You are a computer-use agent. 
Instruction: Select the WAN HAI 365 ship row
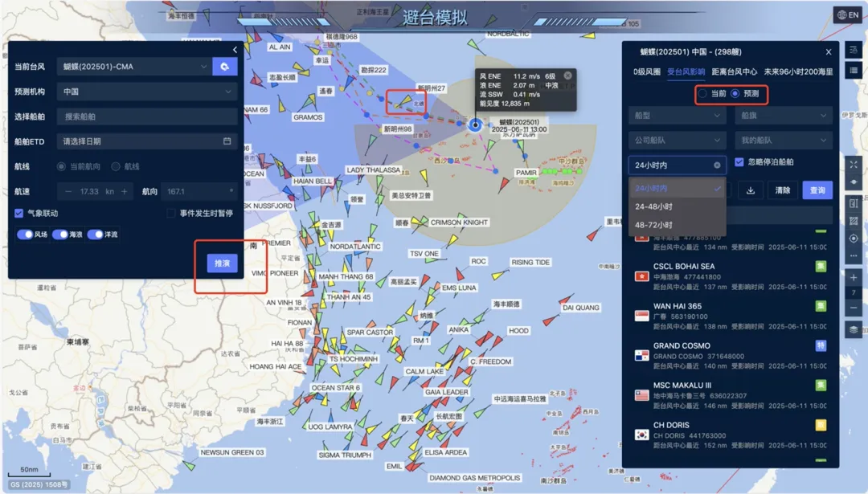click(x=732, y=316)
